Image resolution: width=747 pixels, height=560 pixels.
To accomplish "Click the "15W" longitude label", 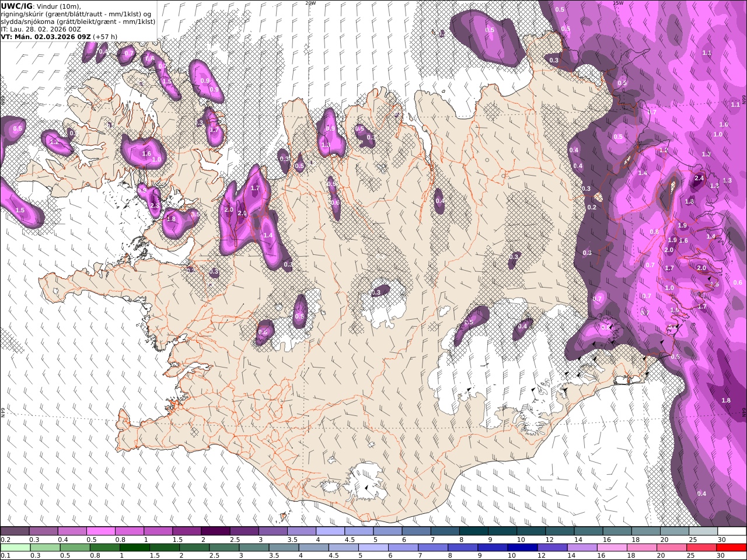I will (x=618, y=3).
